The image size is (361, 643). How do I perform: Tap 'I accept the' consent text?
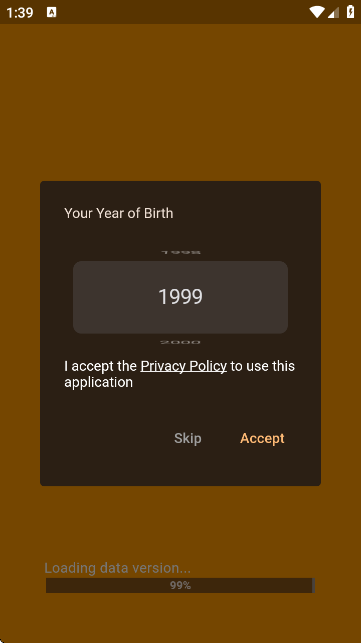(101, 366)
